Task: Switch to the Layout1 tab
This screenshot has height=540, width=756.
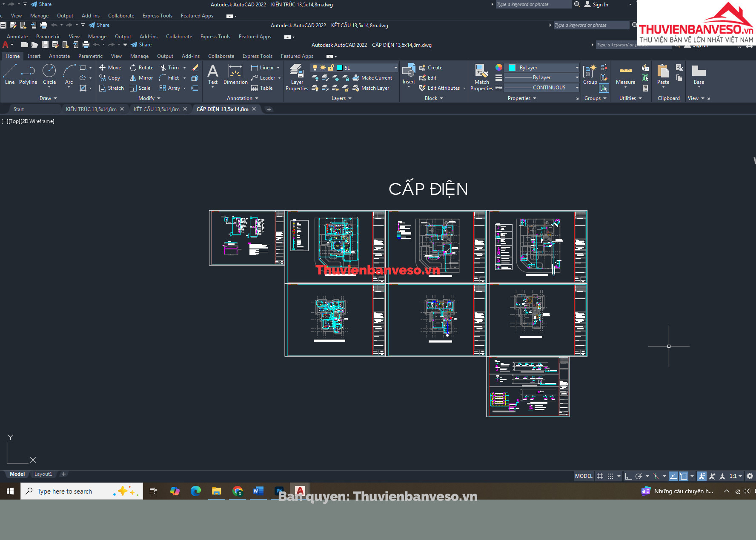Action: pyautogui.click(x=43, y=474)
